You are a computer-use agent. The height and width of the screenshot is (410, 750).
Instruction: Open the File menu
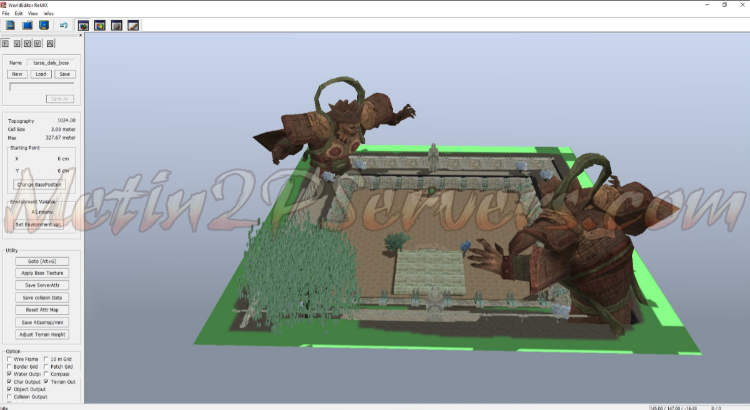[x=6, y=13]
